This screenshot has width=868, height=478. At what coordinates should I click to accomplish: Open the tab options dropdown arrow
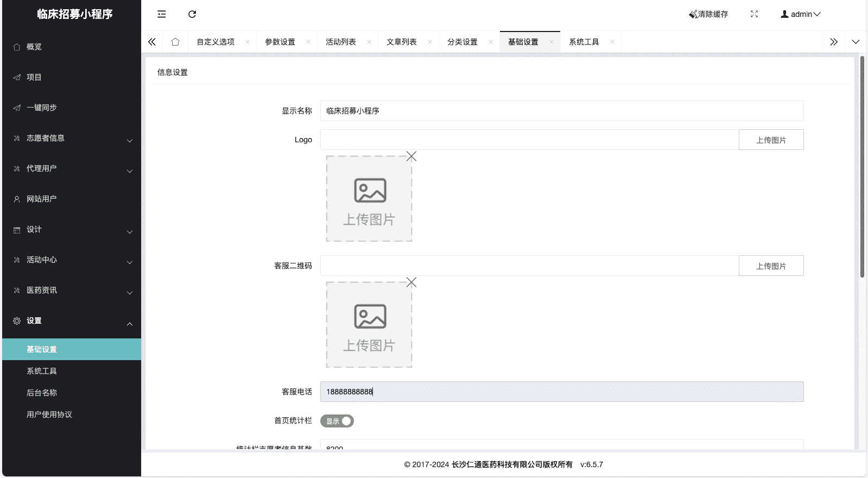point(856,42)
